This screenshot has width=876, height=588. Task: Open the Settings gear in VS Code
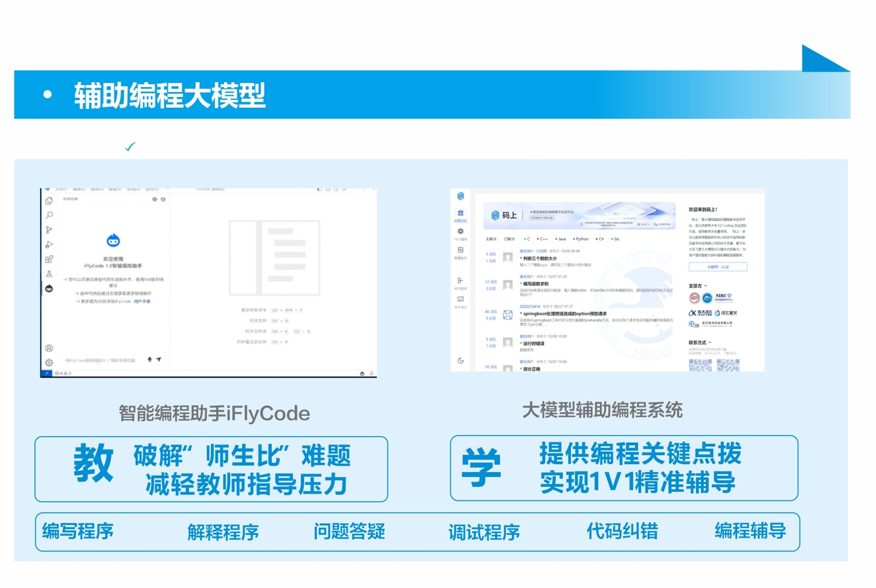[49, 361]
